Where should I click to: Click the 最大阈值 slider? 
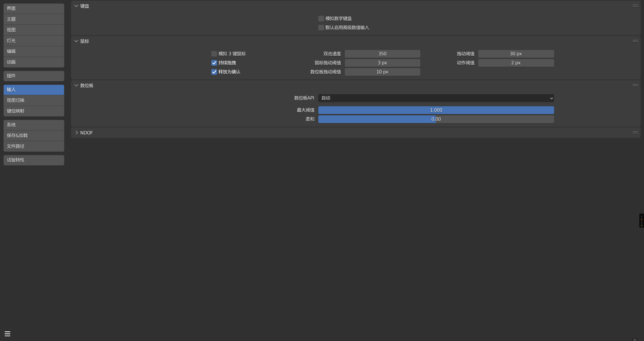[436, 110]
